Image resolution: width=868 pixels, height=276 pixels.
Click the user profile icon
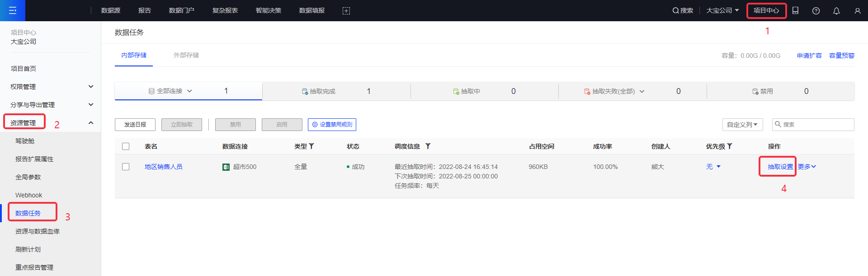[x=857, y=11]
